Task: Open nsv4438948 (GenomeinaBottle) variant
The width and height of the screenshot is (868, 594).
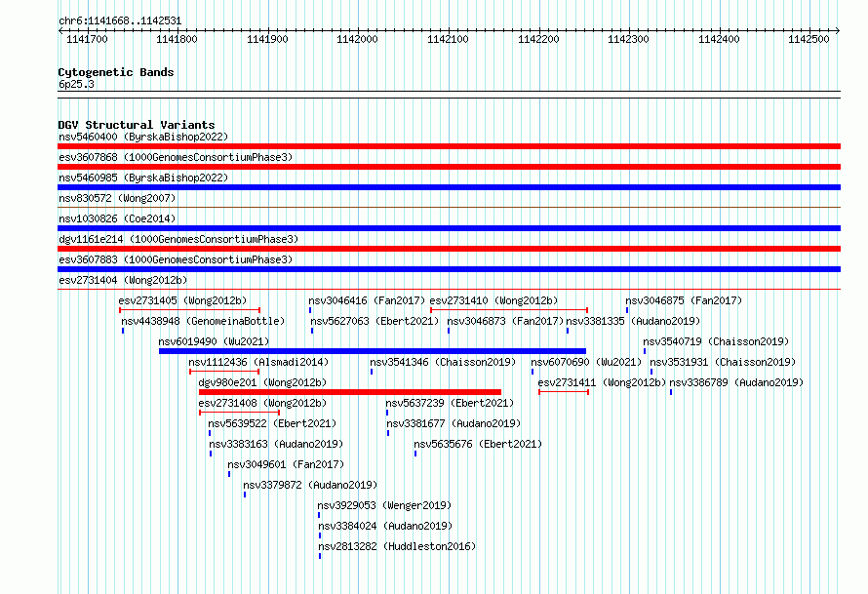Action: click(203, 321)
